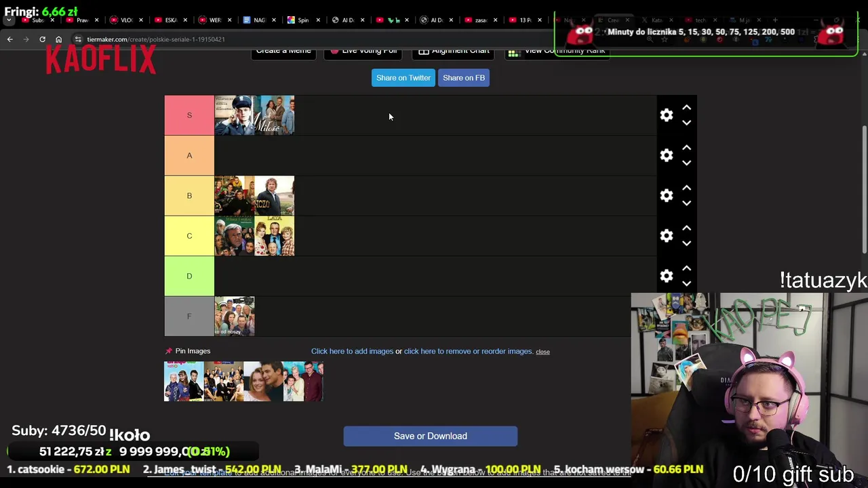Image resolution: width=868 pixels, height=488 pixels.
Task: Click the yellow C tier label
Action: (x=189, y=236)
